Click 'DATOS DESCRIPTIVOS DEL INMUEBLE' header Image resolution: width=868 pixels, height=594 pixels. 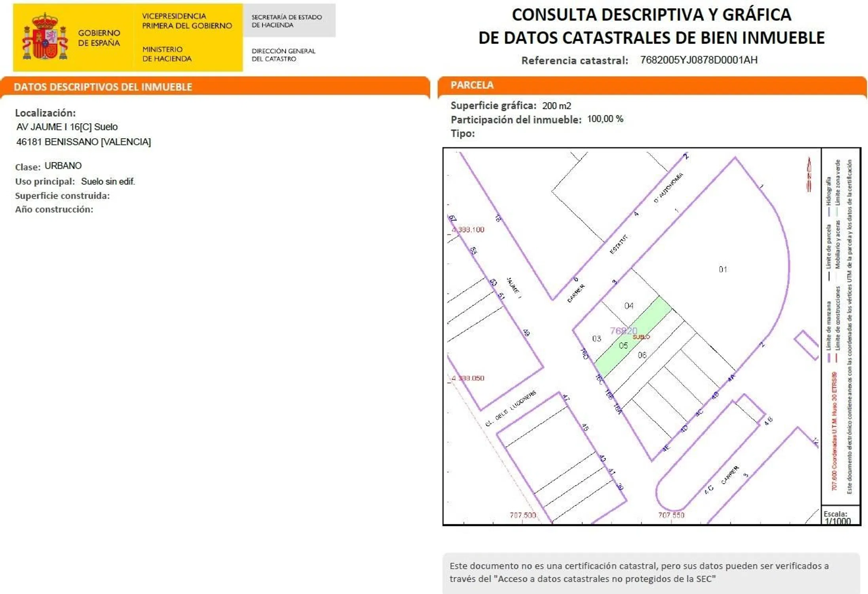(103, 87)
